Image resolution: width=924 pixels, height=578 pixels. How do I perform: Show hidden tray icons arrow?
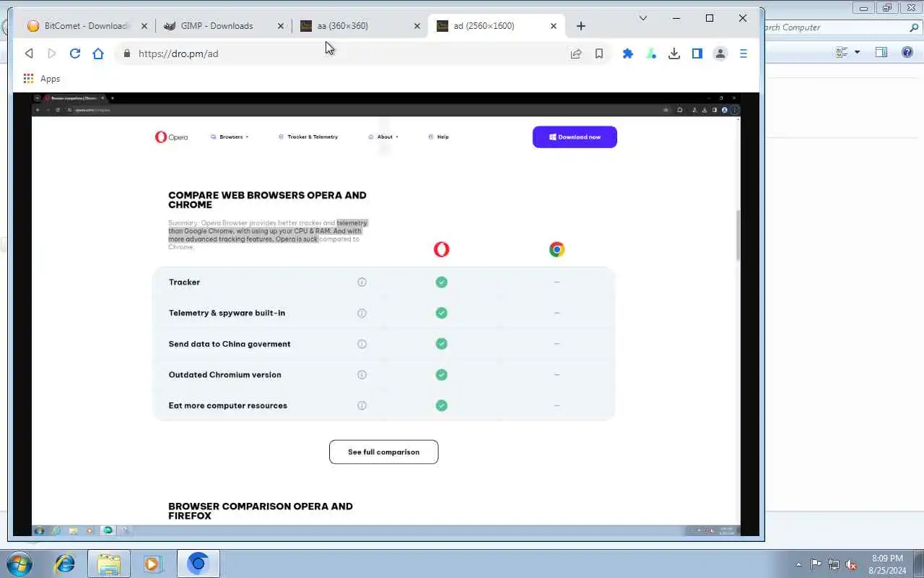pos(798,564)
